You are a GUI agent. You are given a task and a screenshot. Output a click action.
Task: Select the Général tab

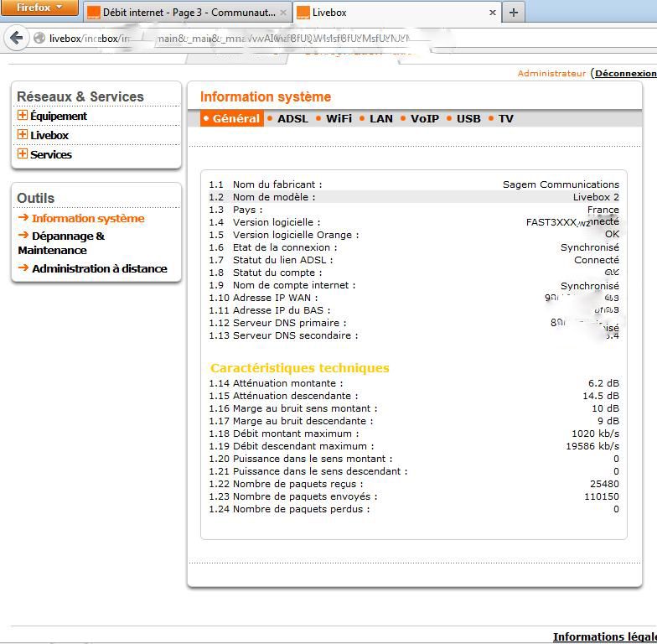click(232, 119)
